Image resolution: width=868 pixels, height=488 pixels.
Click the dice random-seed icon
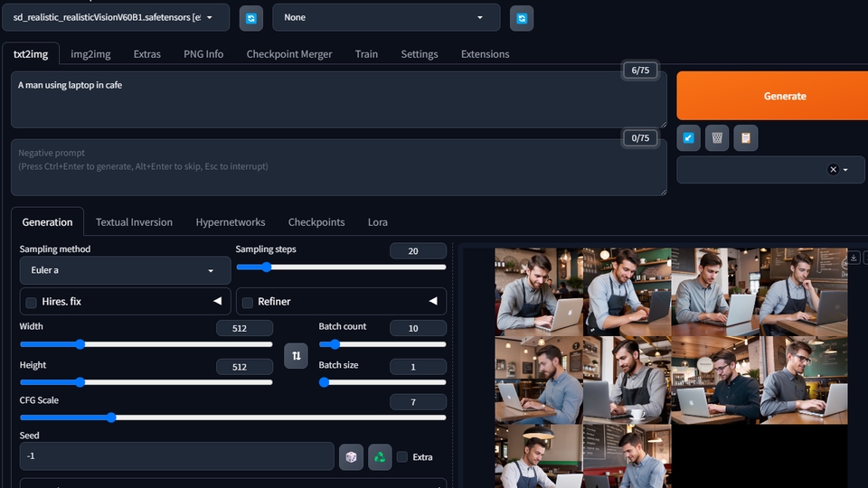351,457
